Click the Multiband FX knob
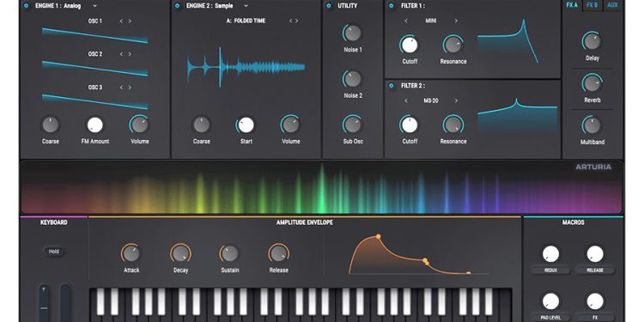644x322 pixels. point(592,125)
